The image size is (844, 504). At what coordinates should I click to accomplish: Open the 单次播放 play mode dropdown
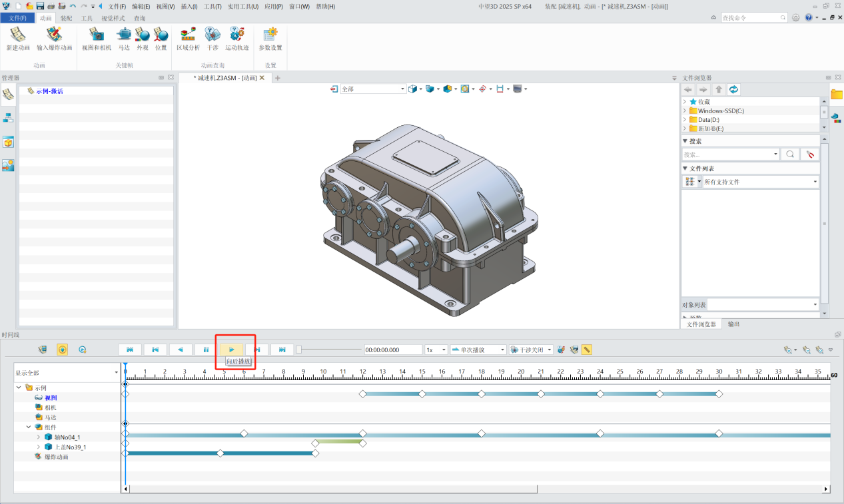(478, 350)
